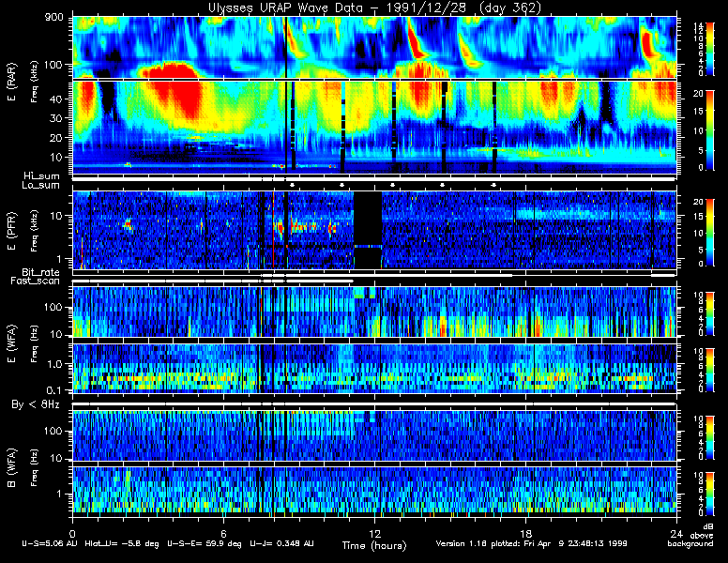Click the hour 24 tick label on the time axis
The image size is (728, 563).
pyautogui.click(x=676, y=533)
